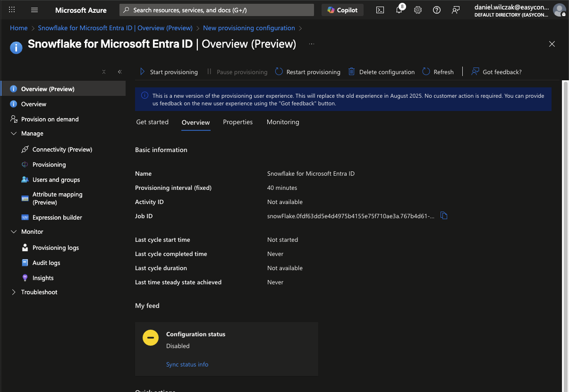Collapse the Monitor section
Image resolution: width=569 pixels, height=392 pixels.
[13, 232]
